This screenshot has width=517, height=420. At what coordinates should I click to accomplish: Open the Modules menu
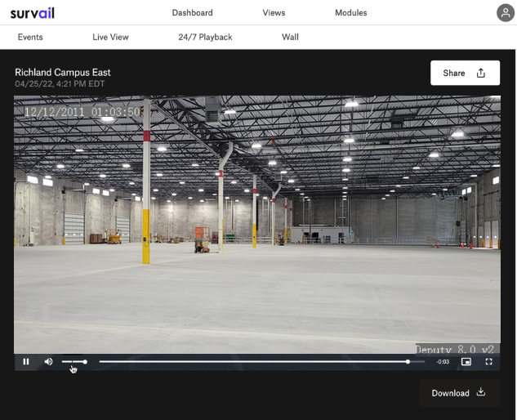[351, 13]
